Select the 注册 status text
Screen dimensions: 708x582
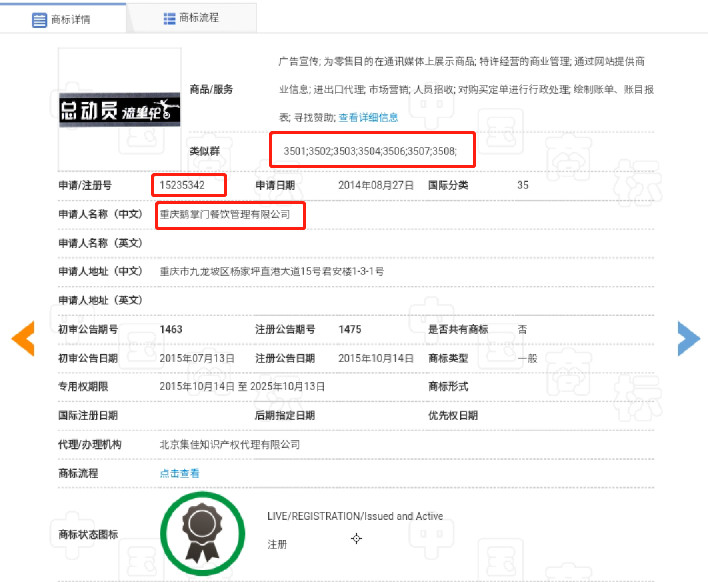[x=277, y=545]
